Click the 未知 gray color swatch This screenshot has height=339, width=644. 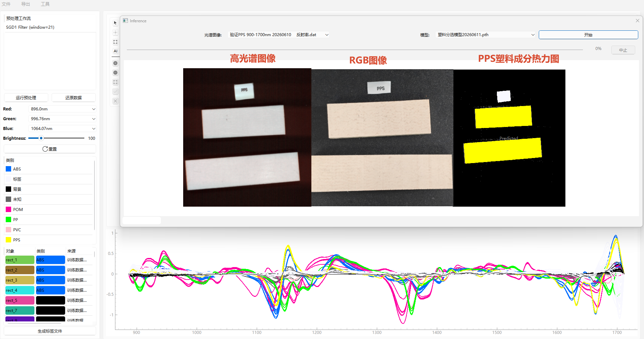click(x=8, y=199)
